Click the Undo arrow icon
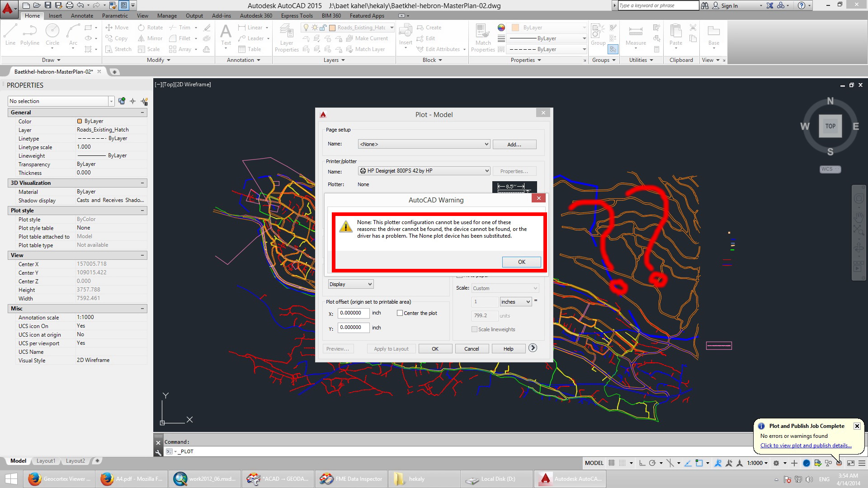 80,5
